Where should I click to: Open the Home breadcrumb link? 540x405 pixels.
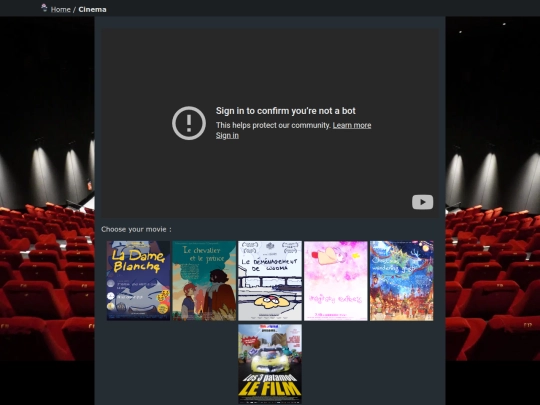coord(61,9)
